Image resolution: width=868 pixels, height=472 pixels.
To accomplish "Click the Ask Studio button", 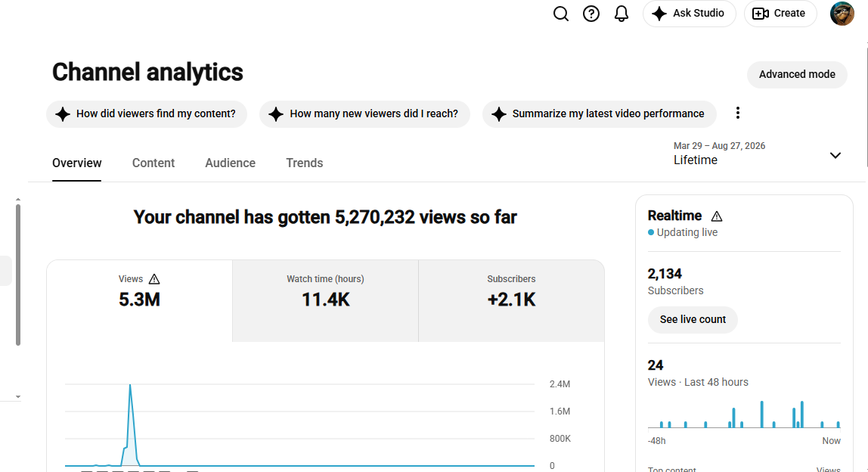I will [690, 14].
